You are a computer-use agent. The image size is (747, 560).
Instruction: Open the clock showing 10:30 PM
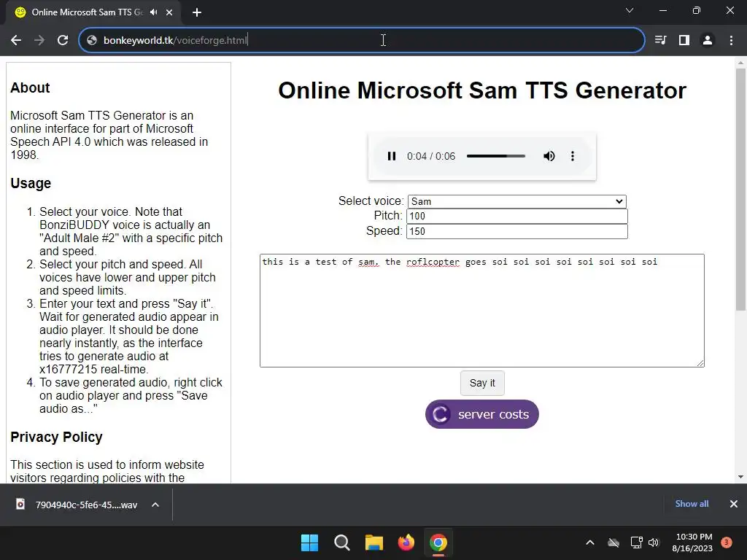(692, 542)
